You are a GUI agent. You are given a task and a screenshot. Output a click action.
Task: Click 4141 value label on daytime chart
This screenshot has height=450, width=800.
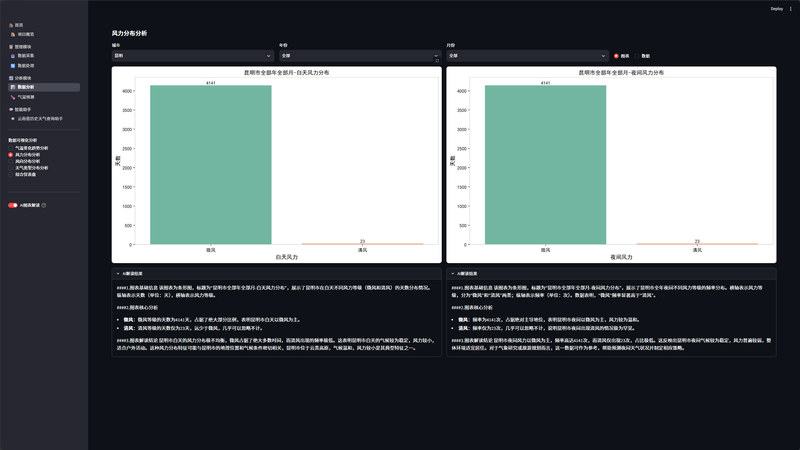[211, 83]
